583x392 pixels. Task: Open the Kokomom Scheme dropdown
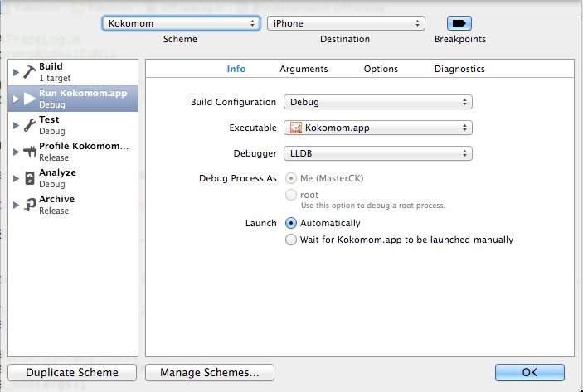pos(181,23)
